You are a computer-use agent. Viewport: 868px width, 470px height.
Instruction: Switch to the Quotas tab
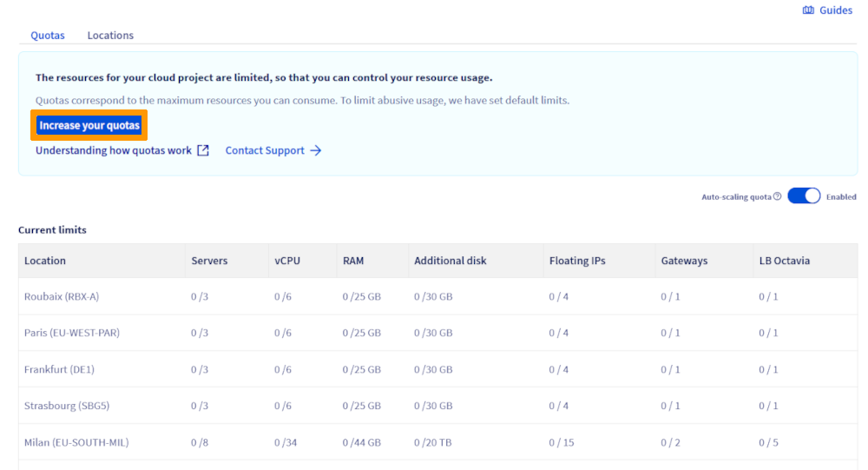tap(48, 36)
